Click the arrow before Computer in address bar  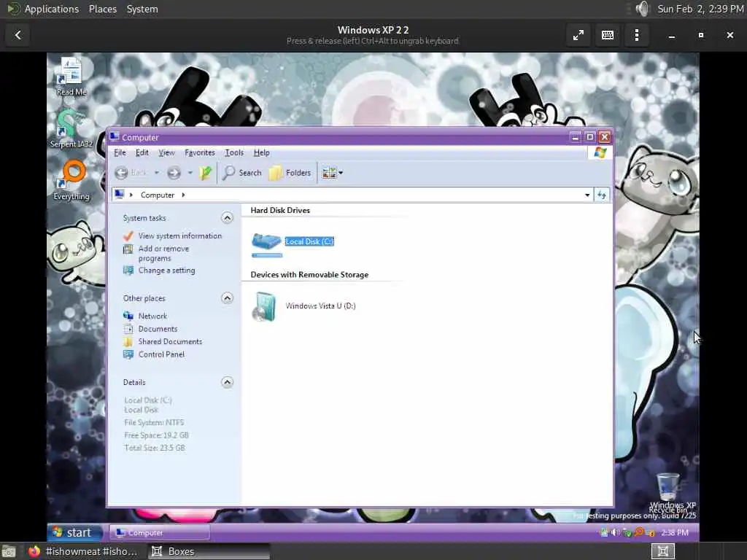coord(131,195)
